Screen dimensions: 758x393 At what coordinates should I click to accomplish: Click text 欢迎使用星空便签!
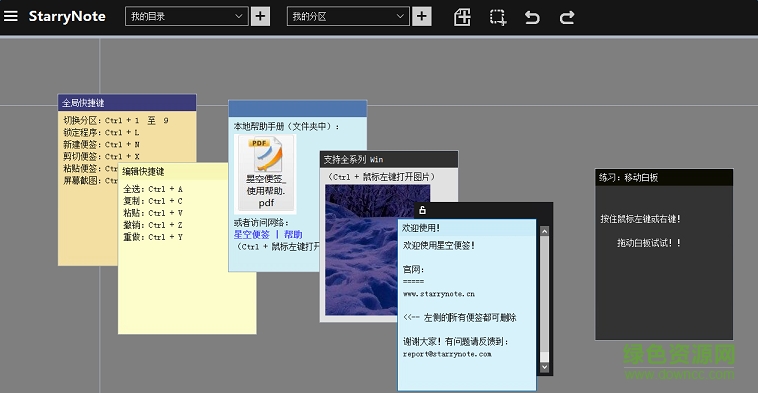(x=439, y=246)
